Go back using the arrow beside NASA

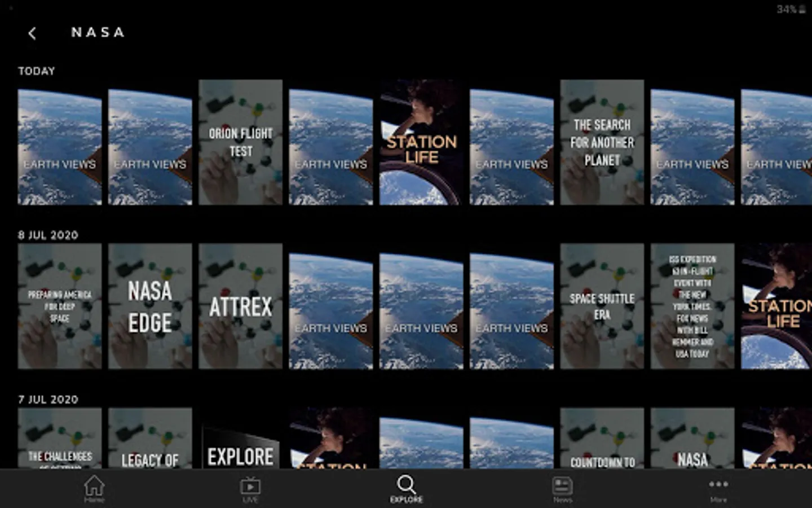tap(32, 33)
